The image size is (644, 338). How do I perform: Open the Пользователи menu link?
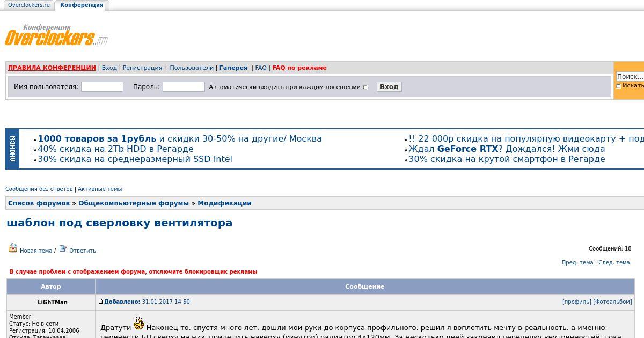point(192,68)
